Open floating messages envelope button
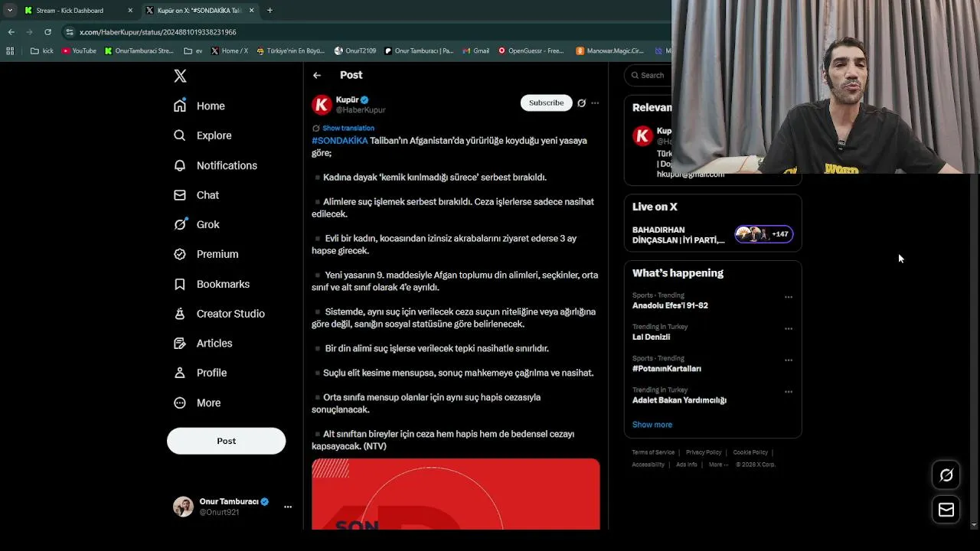 946,510
